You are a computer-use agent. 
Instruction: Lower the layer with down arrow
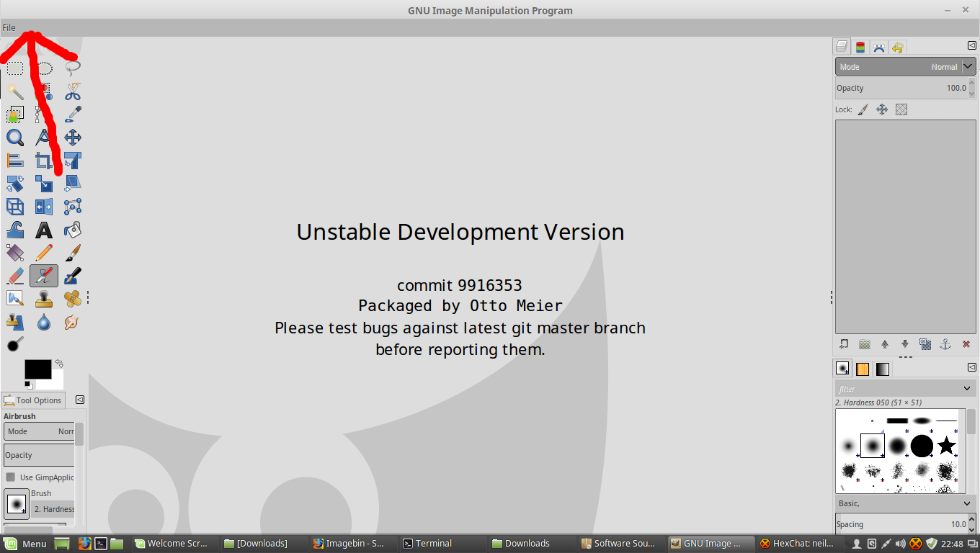[905, 344]
